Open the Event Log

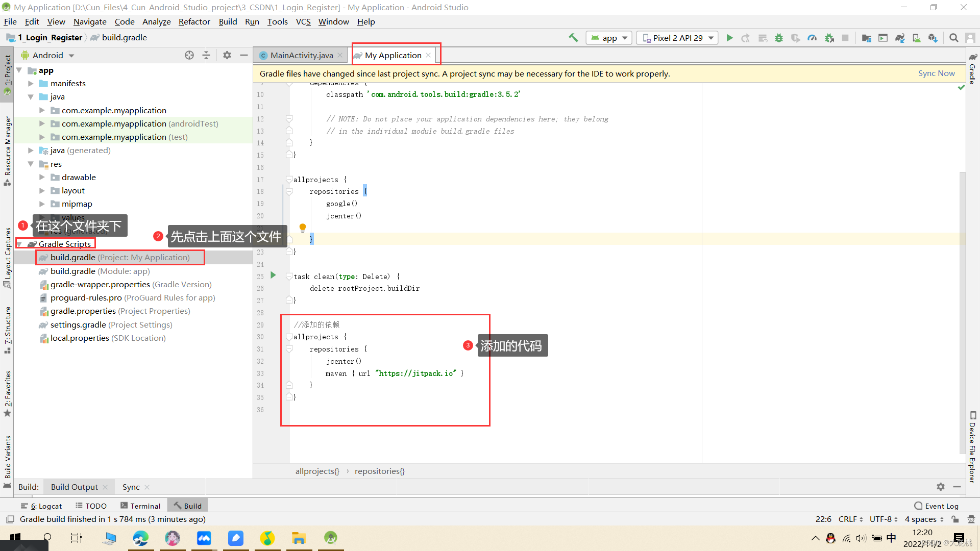click(x=941, y=506)
